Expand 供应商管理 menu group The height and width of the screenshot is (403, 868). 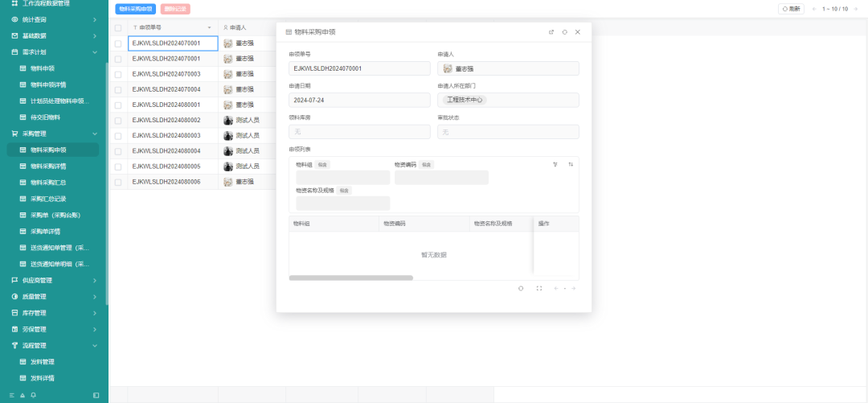[x=54, y=280]
